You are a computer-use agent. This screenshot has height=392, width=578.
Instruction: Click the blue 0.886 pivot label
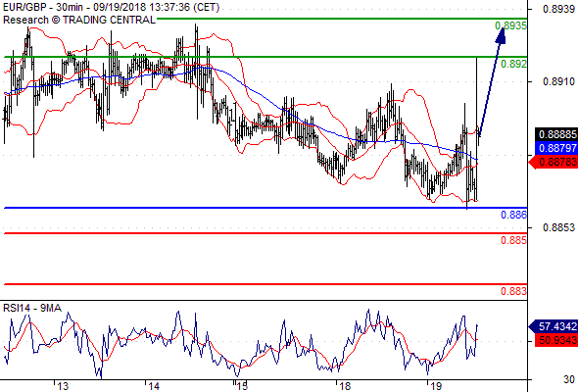point(514,215)
